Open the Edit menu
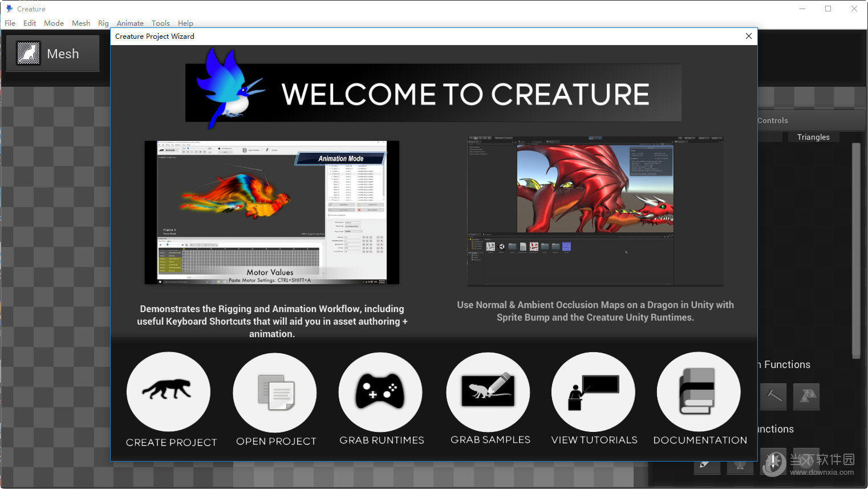 [30, 23]
